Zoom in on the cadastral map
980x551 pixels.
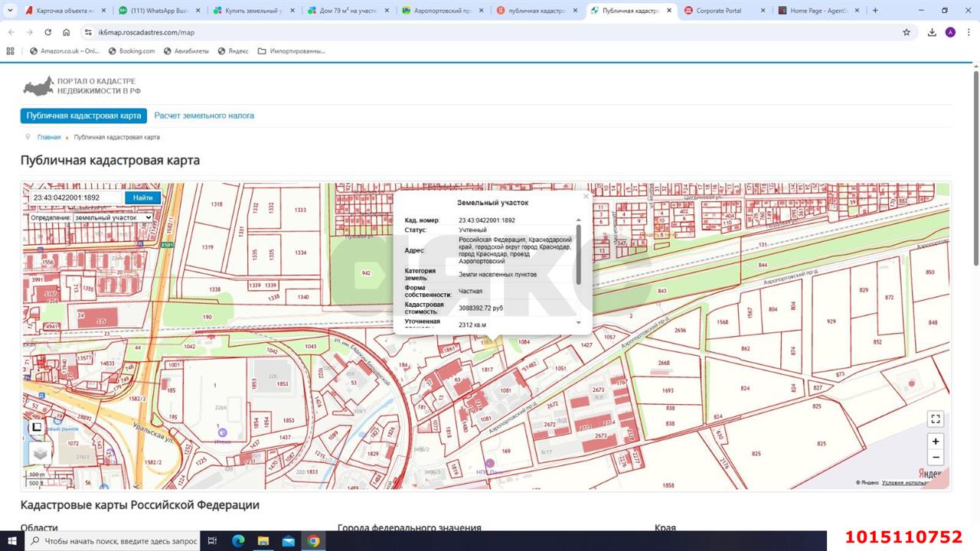(935, 442)
